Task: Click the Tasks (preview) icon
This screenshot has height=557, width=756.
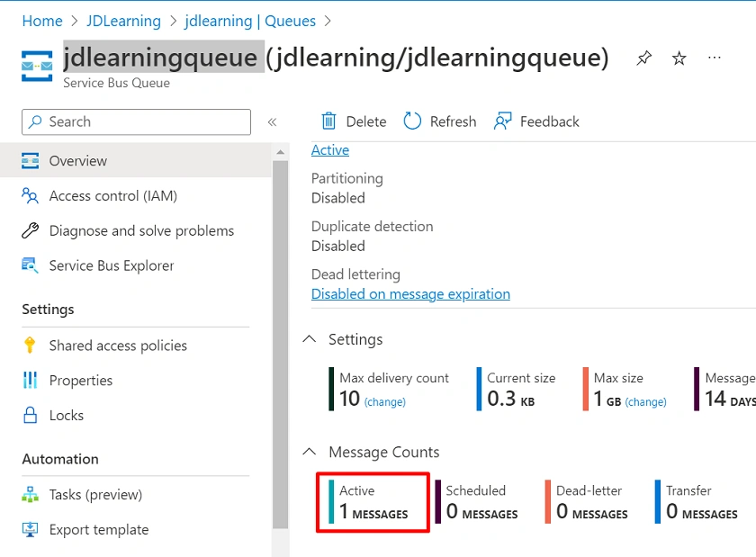Action: coord(30,494)
